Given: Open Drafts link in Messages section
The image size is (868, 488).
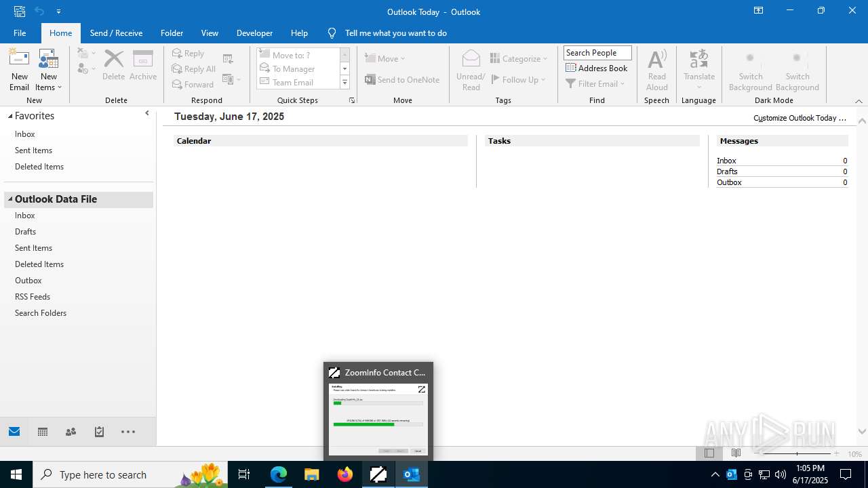Looking at the screenshot, I should pyautogui.click(x=727, y=171).
